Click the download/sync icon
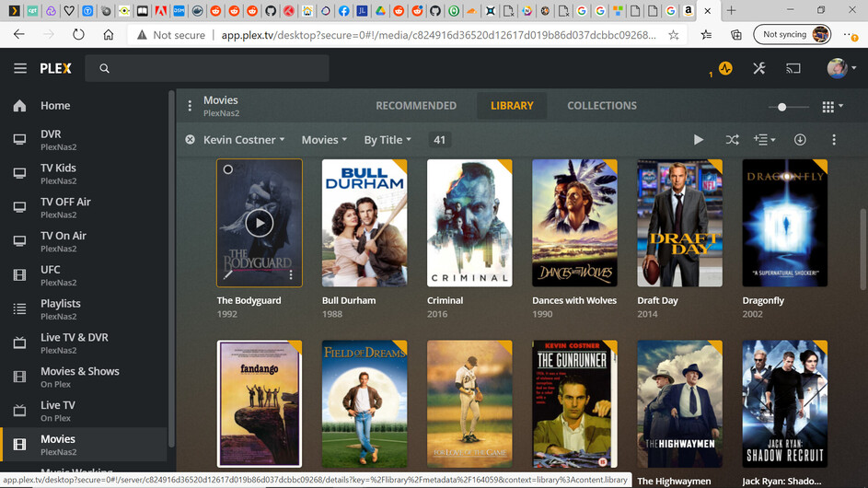This screenshot has width=868, height=488. (800, 140)
